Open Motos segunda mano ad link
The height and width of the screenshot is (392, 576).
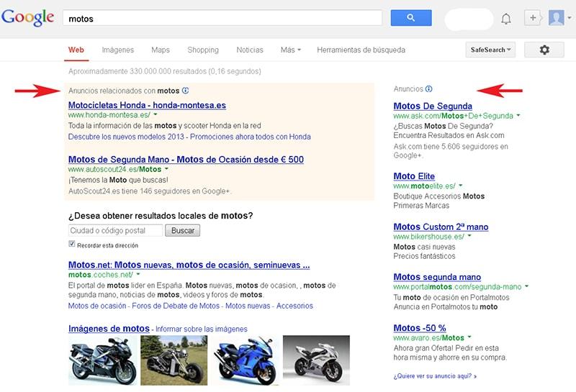pos(437,277)
